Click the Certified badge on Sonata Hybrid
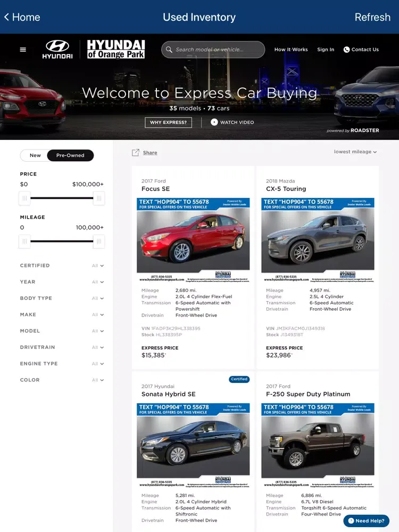This screenshot has width=399, height=532. [239, 379]
